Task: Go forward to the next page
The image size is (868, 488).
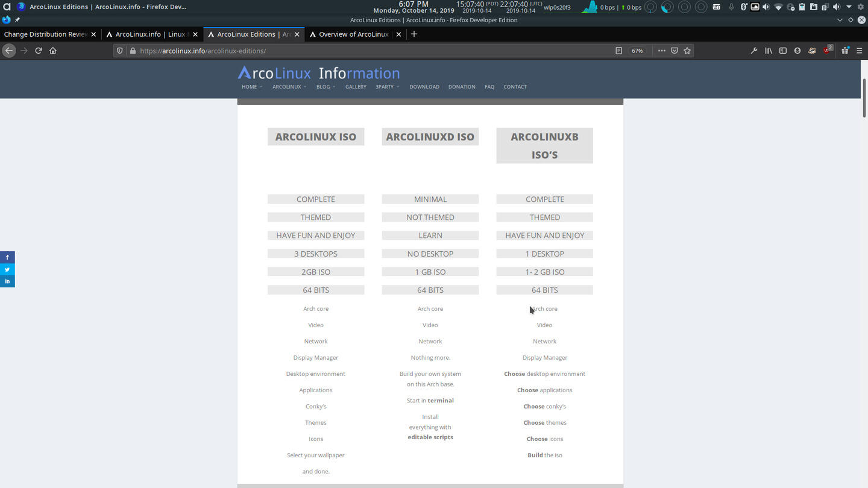Action: coord(24,51)
